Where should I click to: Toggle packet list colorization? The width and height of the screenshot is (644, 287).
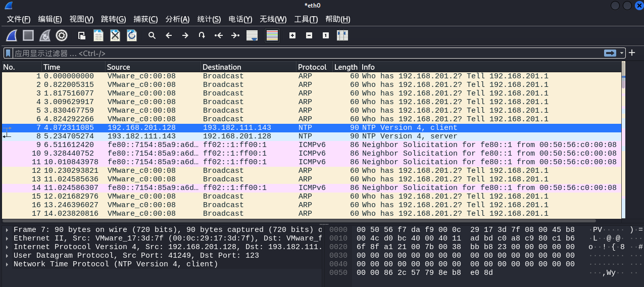coord(272,35)
